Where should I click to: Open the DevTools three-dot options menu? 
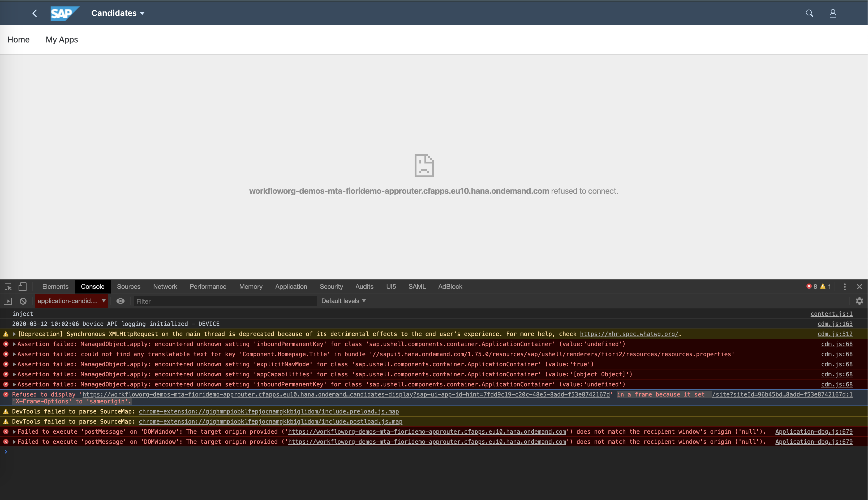tap(845, 287)
